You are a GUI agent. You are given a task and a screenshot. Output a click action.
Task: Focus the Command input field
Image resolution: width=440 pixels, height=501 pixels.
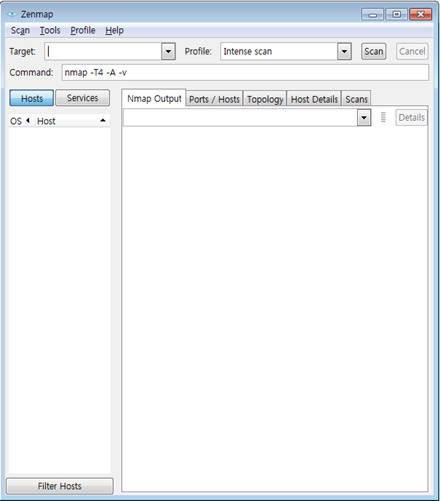point(245,72)
